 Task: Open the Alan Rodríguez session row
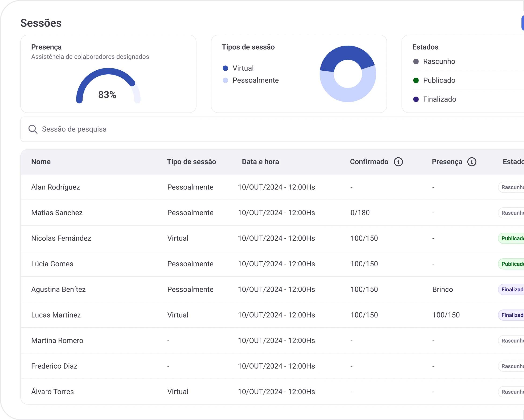[x=55, y=187]
